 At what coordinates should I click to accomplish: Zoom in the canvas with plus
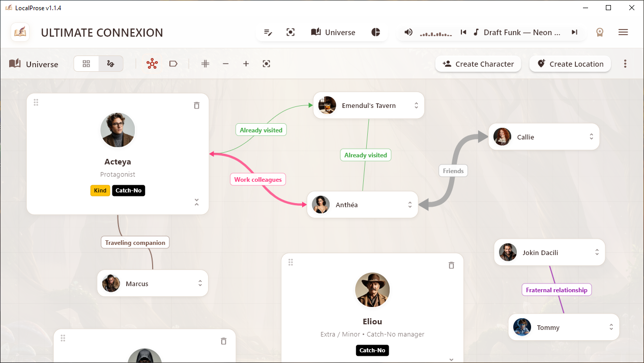tap(246, 64)
